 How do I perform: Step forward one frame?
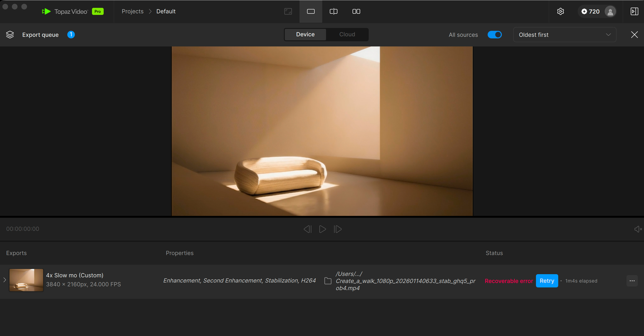(x=338, y=229)
